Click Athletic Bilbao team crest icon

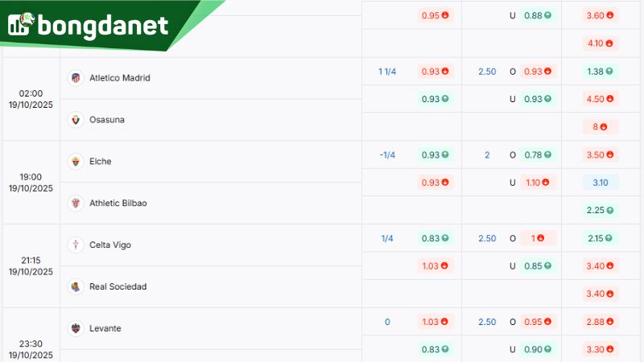(76, 204)
